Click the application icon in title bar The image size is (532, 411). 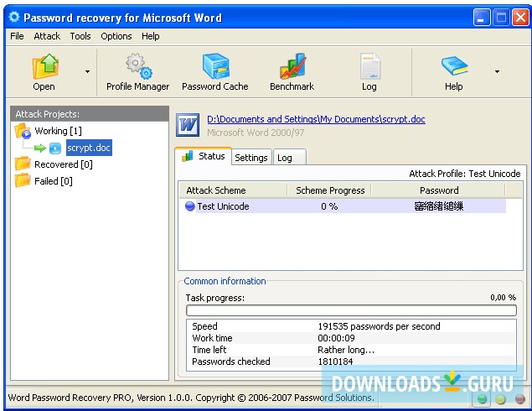14,17
